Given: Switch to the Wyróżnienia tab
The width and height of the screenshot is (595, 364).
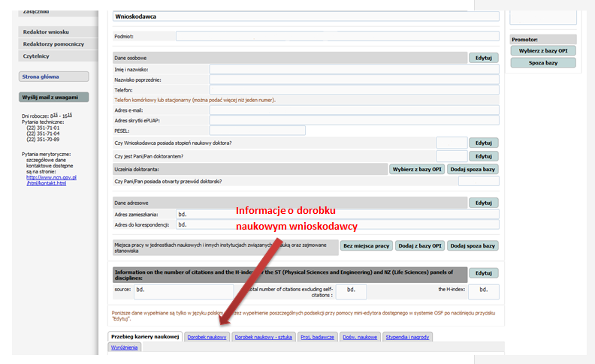Looking at the screenshot, I should click(x=125, y=347).
